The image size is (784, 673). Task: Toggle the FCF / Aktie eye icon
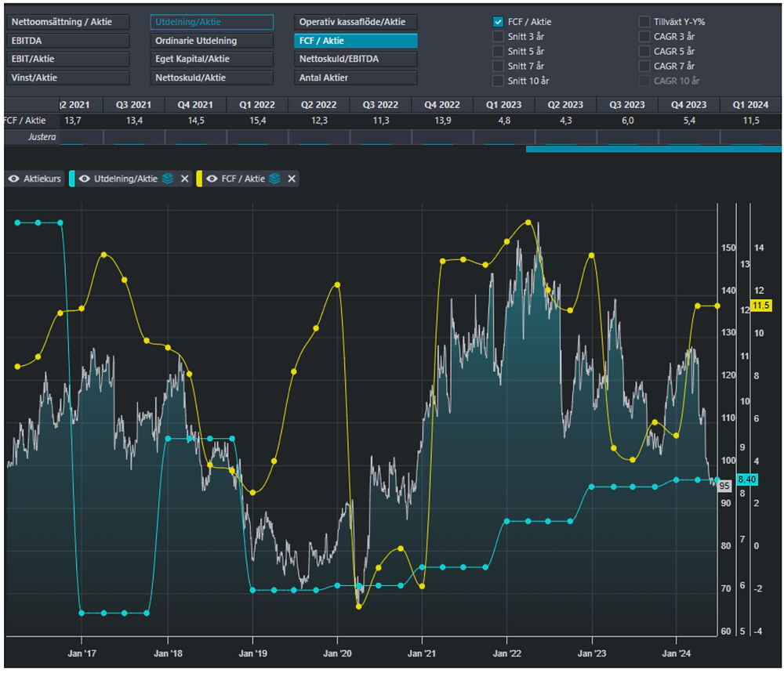[212, 179]
